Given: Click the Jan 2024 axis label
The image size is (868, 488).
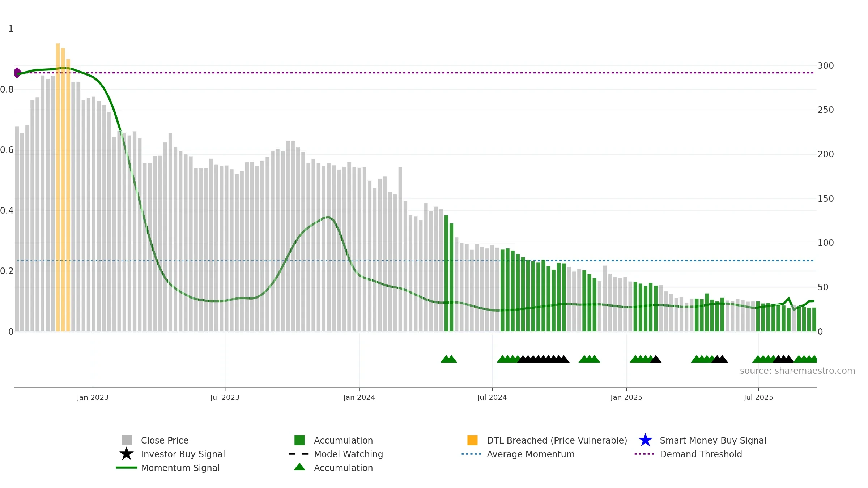Looking at the screenshot, I should click(x=359, y=398).
